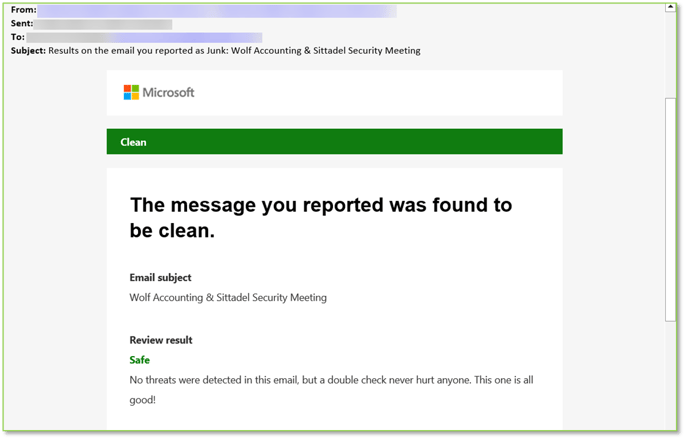Click the Sent label
Screen dimensions: 685x439
(x=22, y=24)
